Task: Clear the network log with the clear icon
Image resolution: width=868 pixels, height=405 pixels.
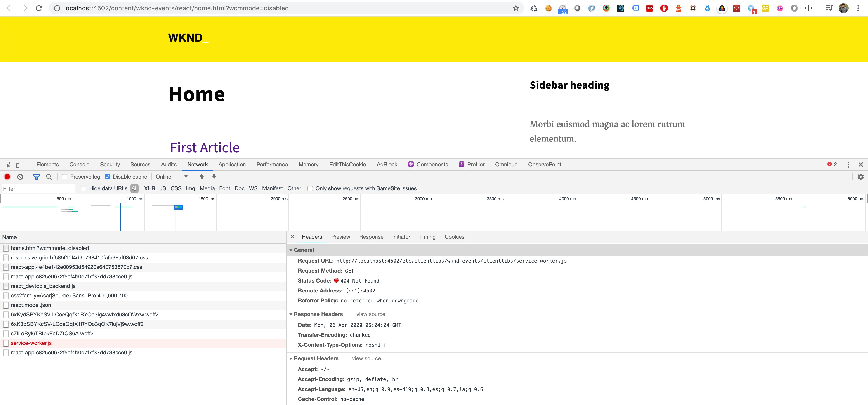Action: click(20, 177)
